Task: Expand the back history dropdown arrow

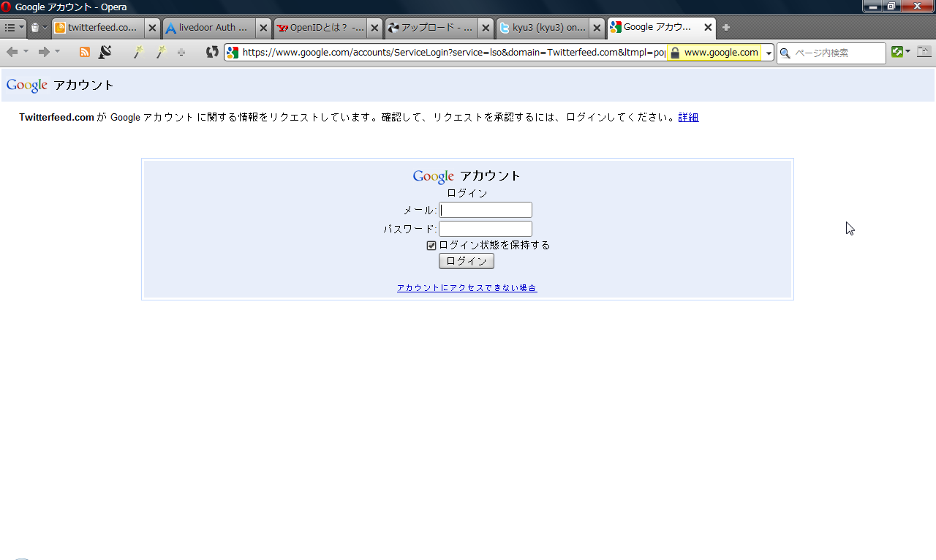Action: point(26,52)
